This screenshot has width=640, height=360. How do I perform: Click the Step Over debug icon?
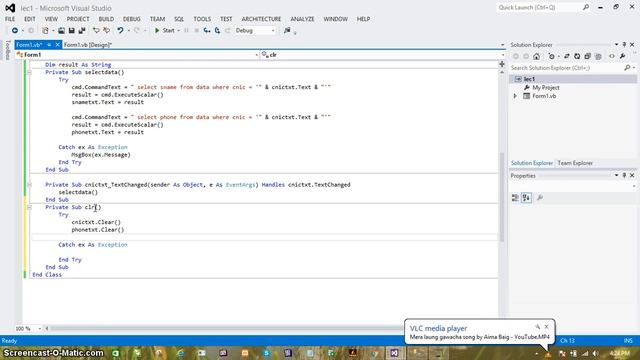[x=217, y=31]
